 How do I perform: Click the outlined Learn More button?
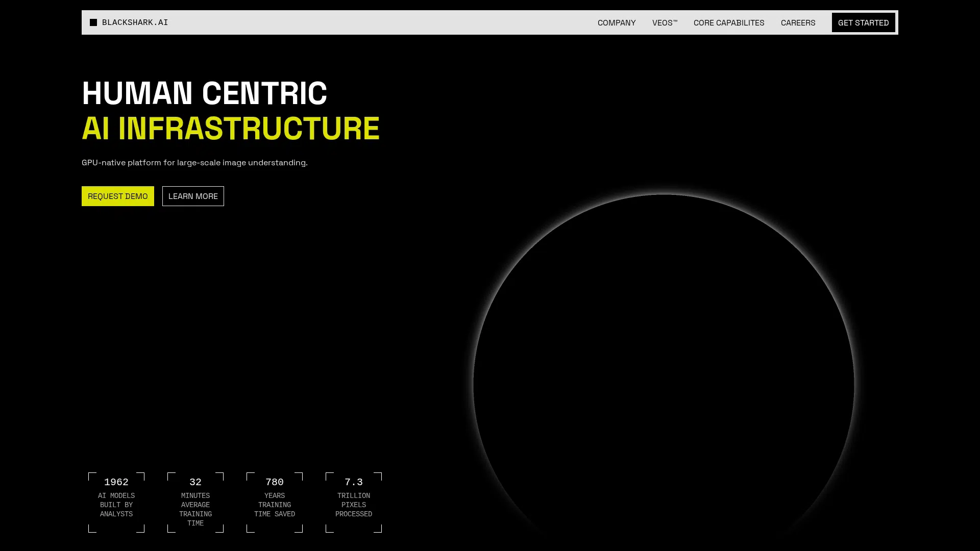tap(193, 196)
